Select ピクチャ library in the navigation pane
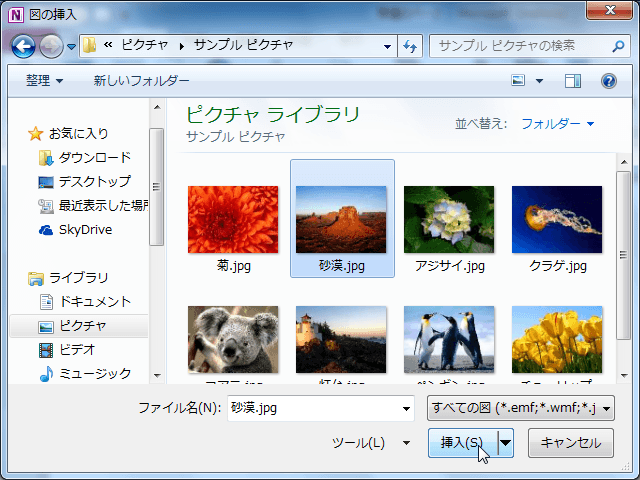Viewport: 640px width, 480px height. [79, 326]
